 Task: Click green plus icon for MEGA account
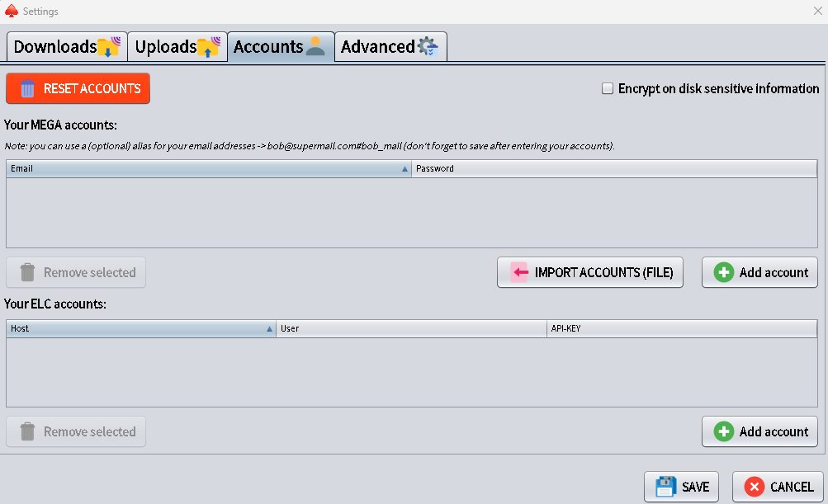coord(723,272)
